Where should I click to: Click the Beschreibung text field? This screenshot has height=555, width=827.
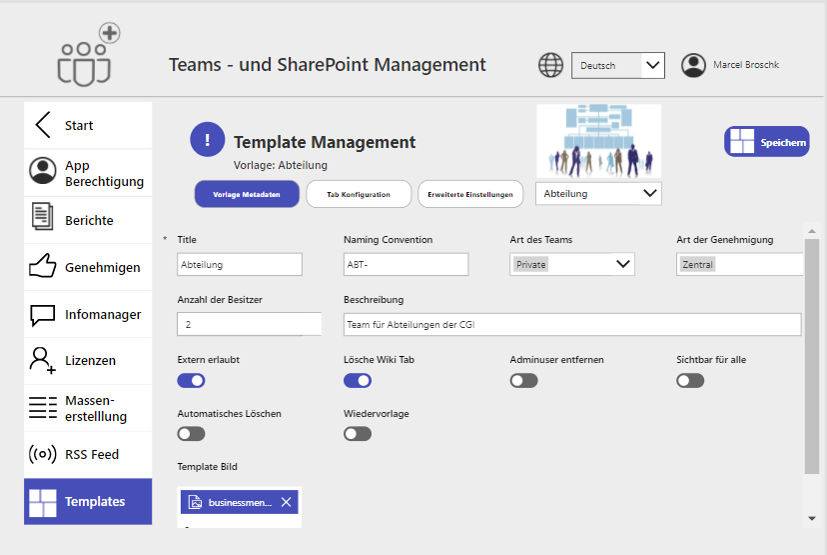point(572,324)
